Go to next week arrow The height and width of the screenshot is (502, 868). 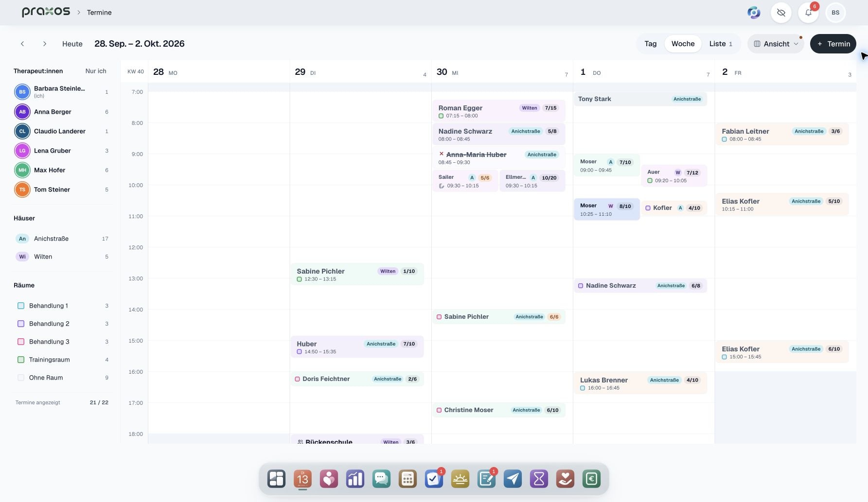pyautogui.click(x=45, y=44)
